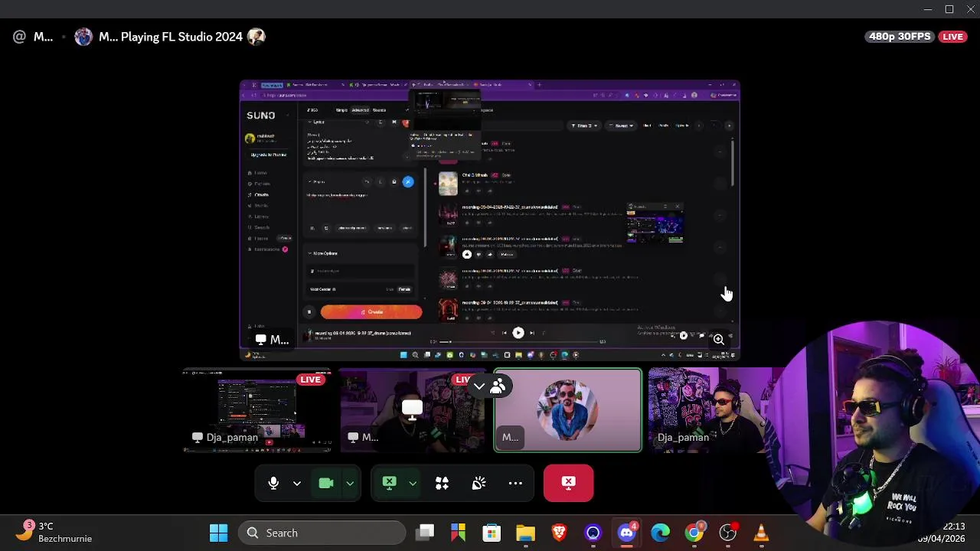
Task: Open Microsoft Store on the taskbar
Action: pos(492,533)
